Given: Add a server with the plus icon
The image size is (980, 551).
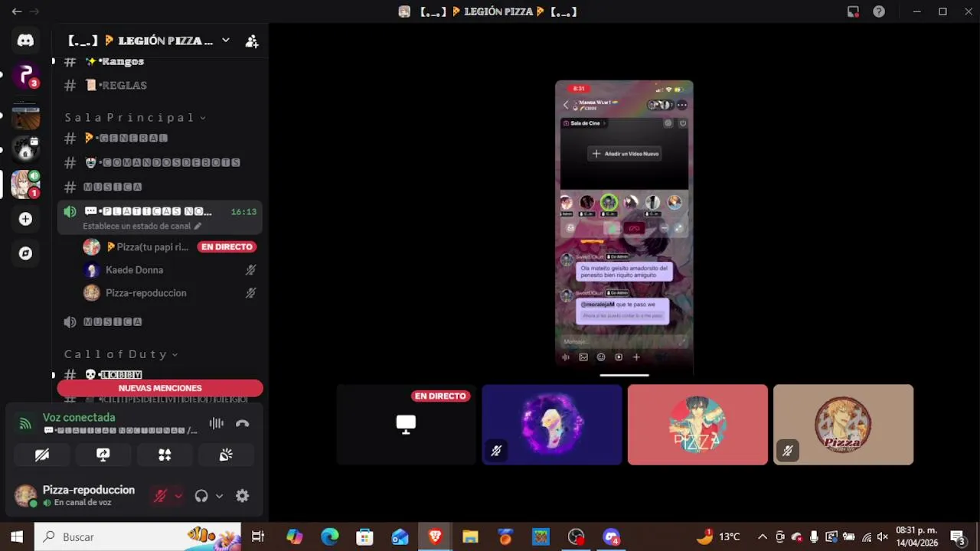Looking at the screenshot, I should click(x=25, y=219).
